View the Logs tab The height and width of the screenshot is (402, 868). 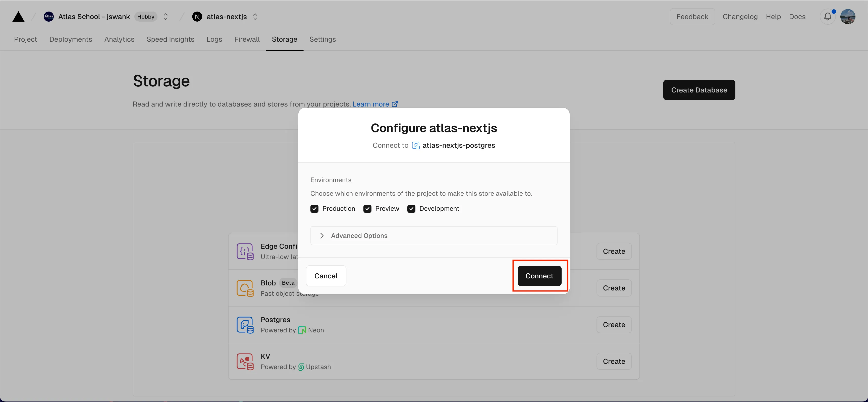pyautogui.click(x=214, y=39)
